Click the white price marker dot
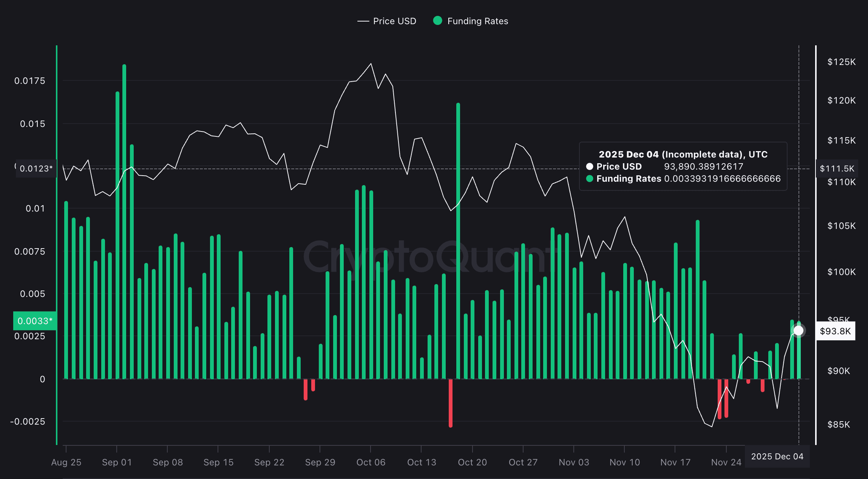This screenshot has height=479, width=868. (x=798, y=331)
